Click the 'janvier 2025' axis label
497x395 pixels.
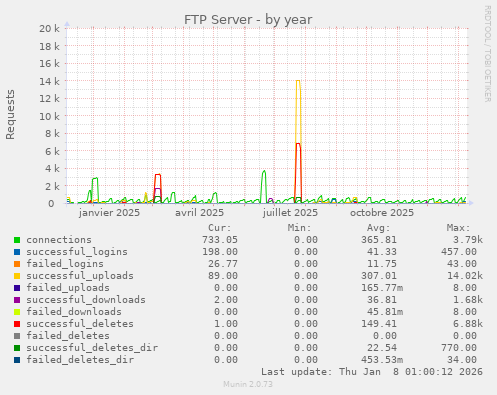[109, 213]
